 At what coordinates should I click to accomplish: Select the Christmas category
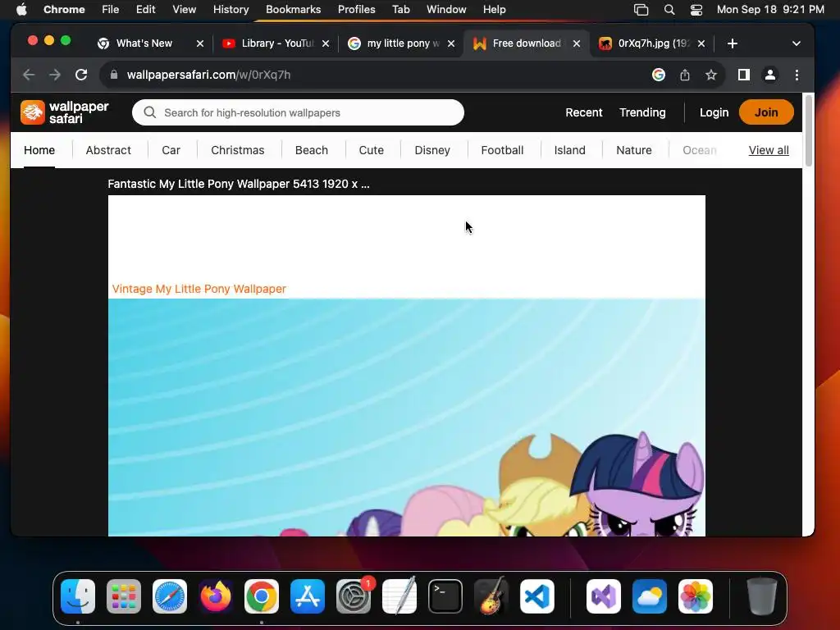click(x=238, y=151)
